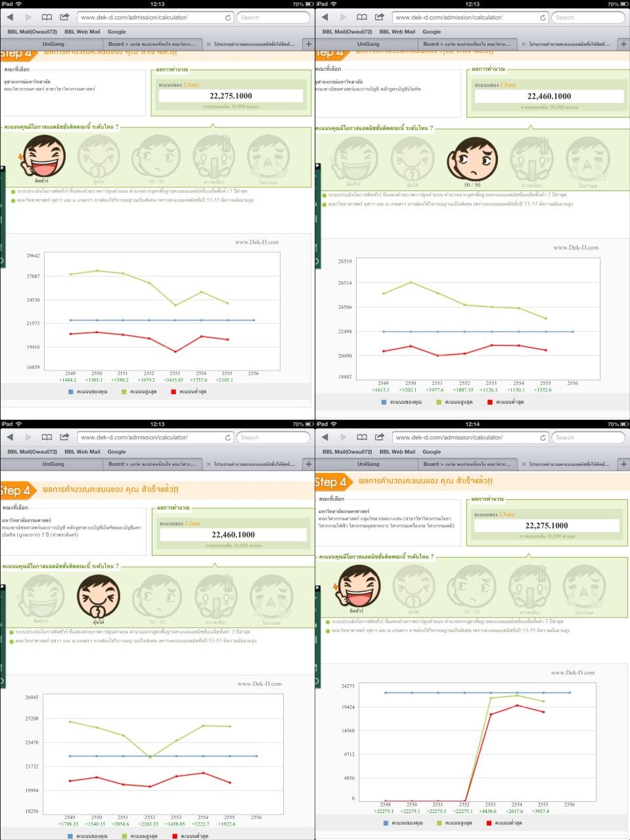Image resolution: width=630 pixels, height=840 pixels.
Task: Tap the dek-d.com address bar in the bottom-left screenshot
Action: 151,437
